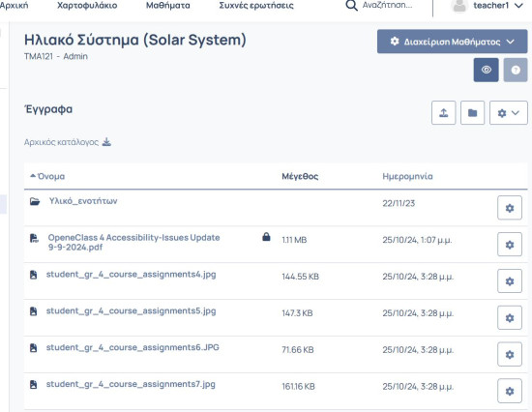
Task: Expand the Διαχείριση Μαθήματος dropdown
Action: point(453,42)
